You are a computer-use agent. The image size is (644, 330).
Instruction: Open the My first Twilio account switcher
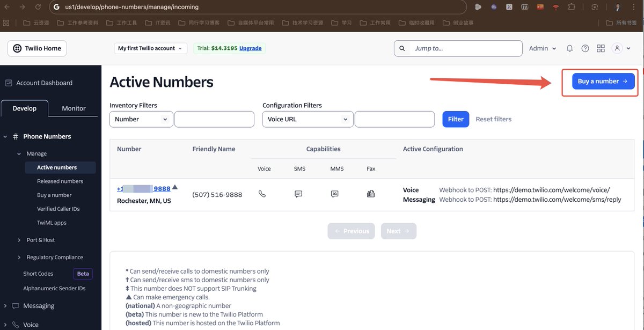[x=150, y=48]
